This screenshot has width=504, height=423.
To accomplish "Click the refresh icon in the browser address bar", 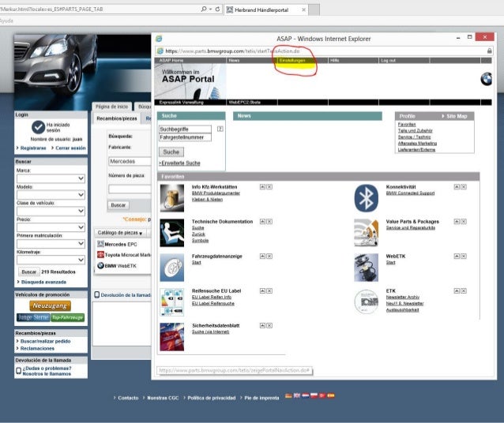I will (x=217, y=9).
